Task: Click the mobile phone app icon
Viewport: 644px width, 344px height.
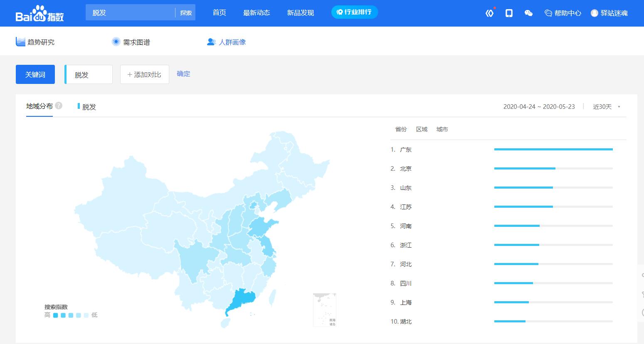Action: pos(508,13)
